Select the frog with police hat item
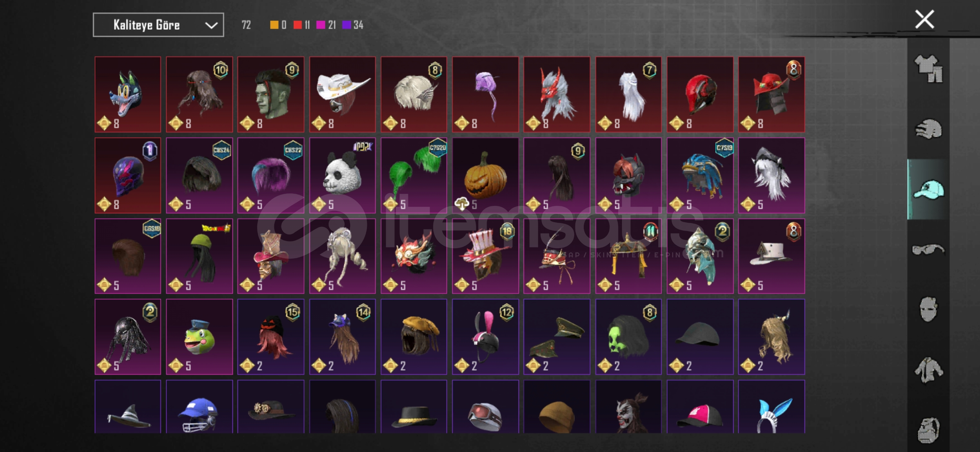This screenshot has width=980, height=452. (x=199, y=336)
